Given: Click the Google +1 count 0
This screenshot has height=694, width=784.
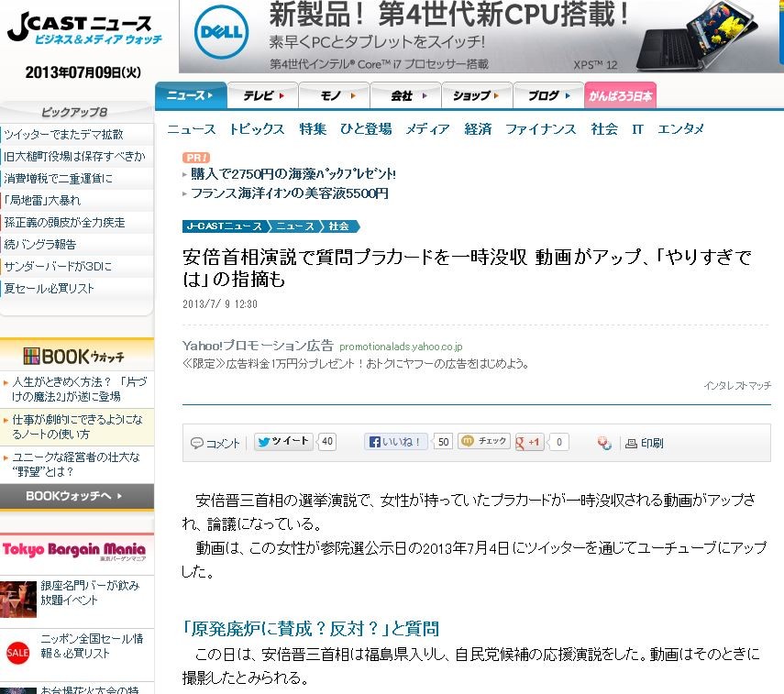Looking at the screenshot, I should (x=559, y=442).
